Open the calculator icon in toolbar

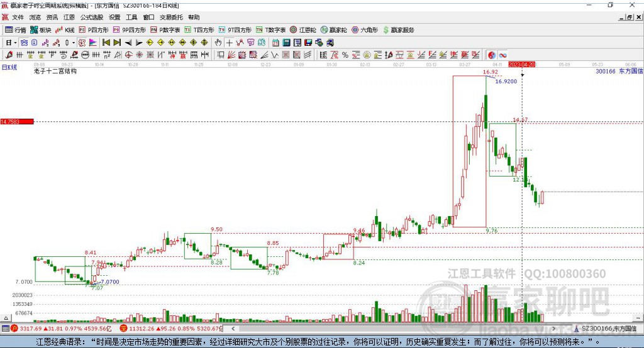click(x=286, y=43)
